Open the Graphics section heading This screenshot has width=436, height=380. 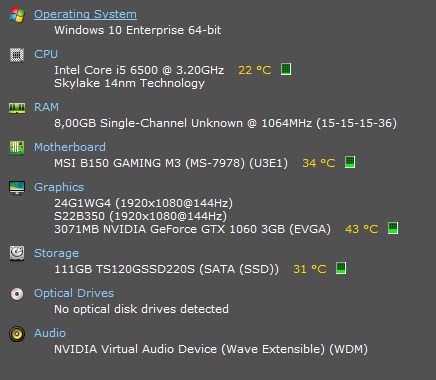59,187
